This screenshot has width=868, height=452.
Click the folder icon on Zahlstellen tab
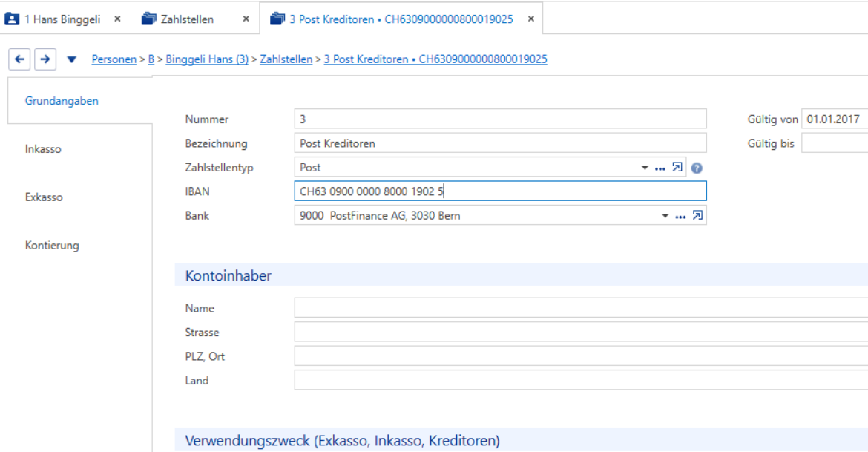[x=149, y=19]
